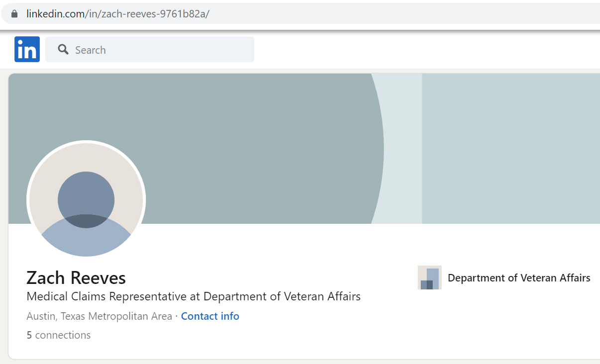Image resolution: width=600 pixels, height=364 pixels.
Task: Click the head circle of the avatar silhouette
Action: 86,194
